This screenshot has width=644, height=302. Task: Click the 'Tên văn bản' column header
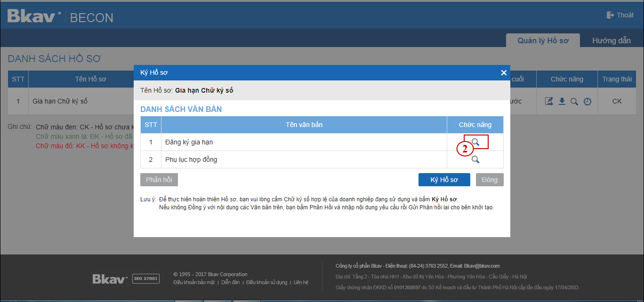304,125
